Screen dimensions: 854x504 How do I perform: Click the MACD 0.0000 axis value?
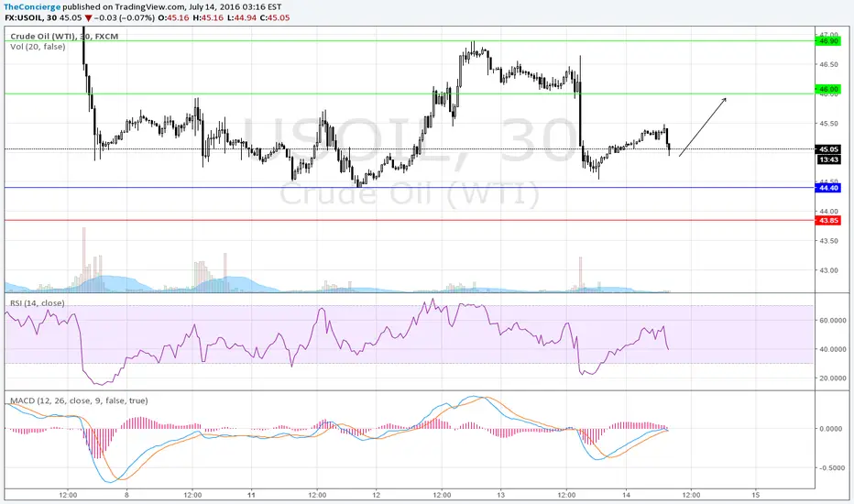[x=831, y=429]
